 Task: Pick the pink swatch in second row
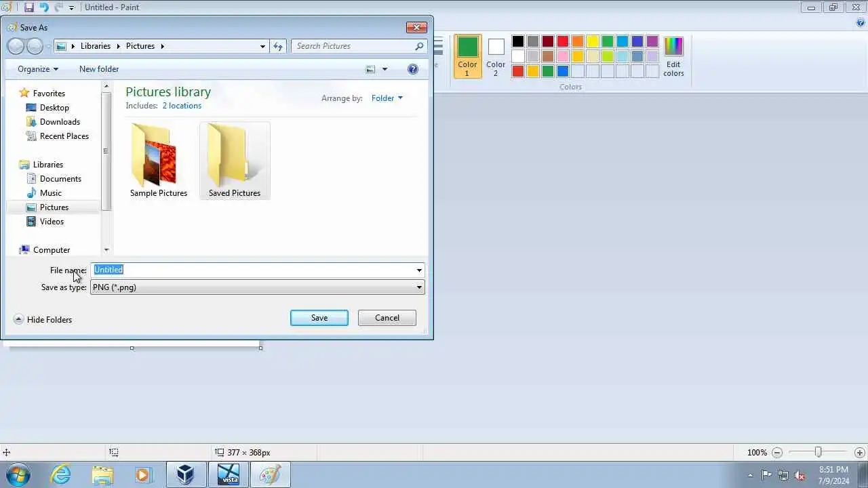(563, 56)
